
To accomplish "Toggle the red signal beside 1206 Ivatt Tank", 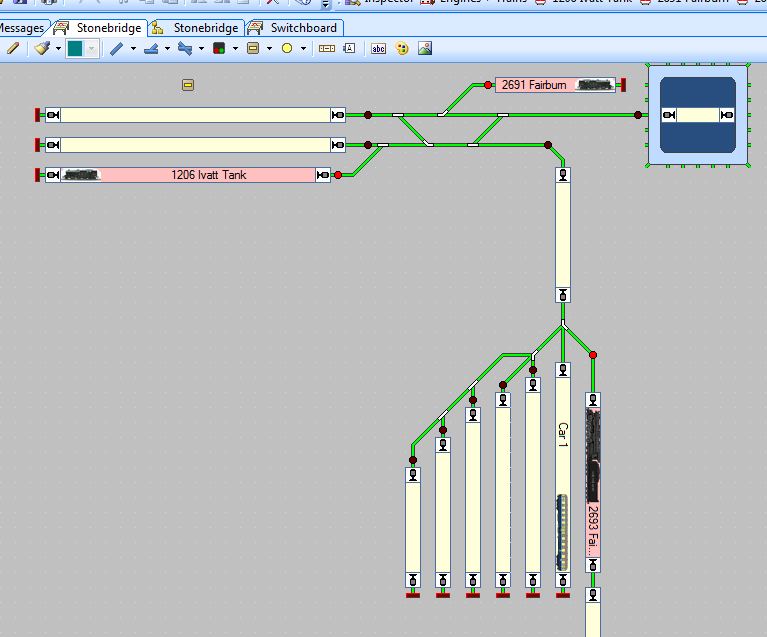I will tap(338, 175).
